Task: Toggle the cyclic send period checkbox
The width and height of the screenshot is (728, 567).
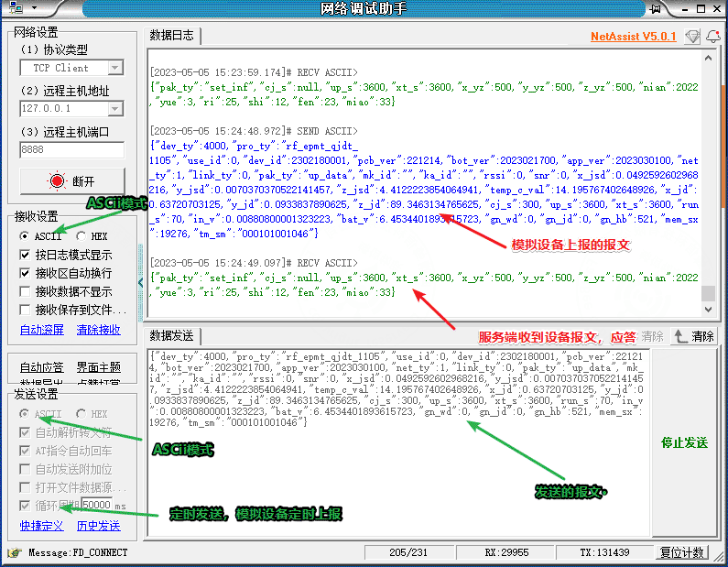Action: tap(25, 506)
